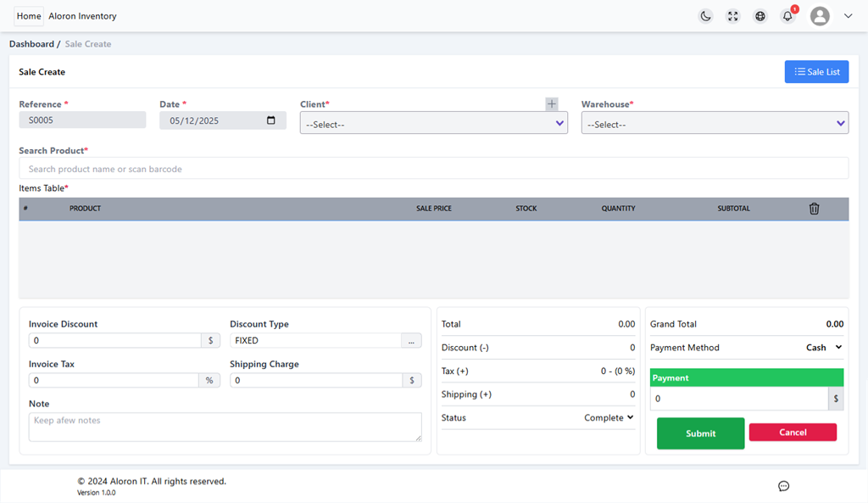This screenshot has width=868, height=503.
Task: Toggle dark mode moon icon
Action: coord(705,16)
